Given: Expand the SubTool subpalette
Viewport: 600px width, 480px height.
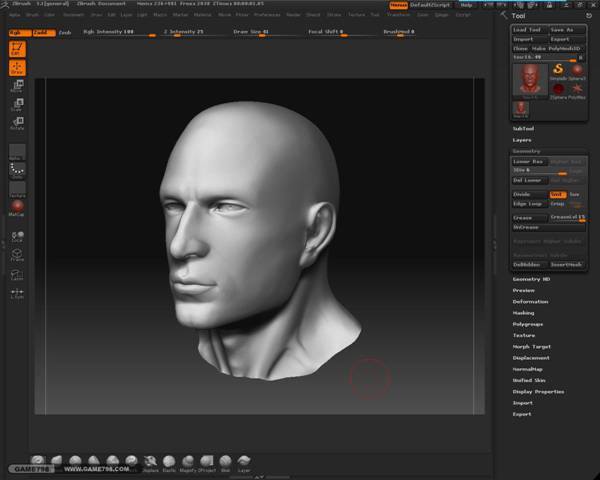Looking at the screenshot, I should point(523,128).
